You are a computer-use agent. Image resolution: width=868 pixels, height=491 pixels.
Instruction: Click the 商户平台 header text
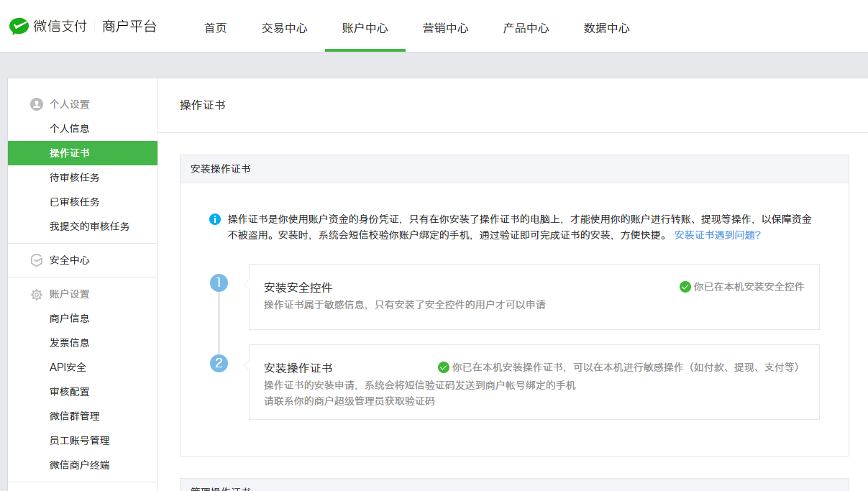point(129,27)
